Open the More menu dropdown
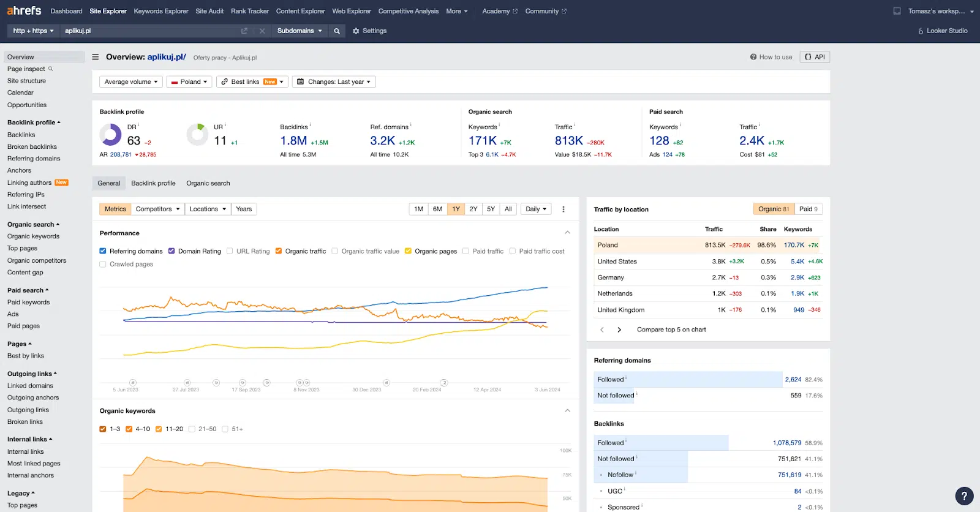980x512 pixels. click(x=457, y=11)
